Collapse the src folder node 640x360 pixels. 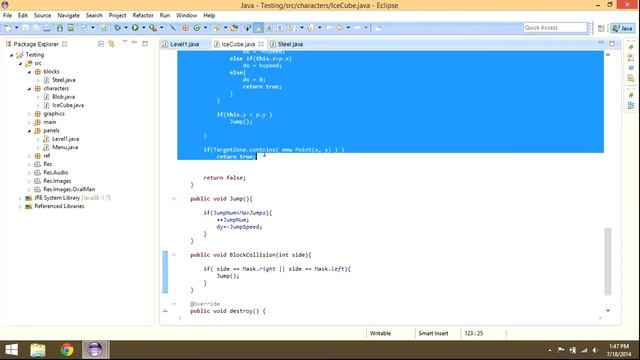(20, 63)
